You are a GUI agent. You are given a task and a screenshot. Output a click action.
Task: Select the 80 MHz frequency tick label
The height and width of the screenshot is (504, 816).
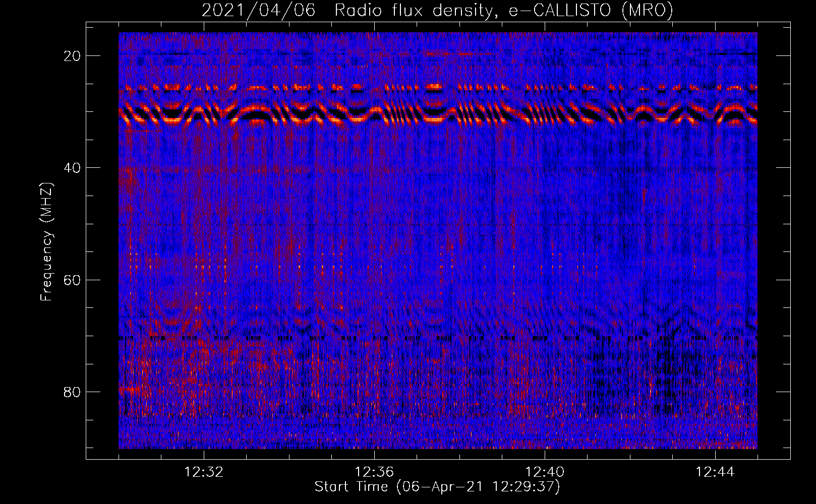[72, 392]
